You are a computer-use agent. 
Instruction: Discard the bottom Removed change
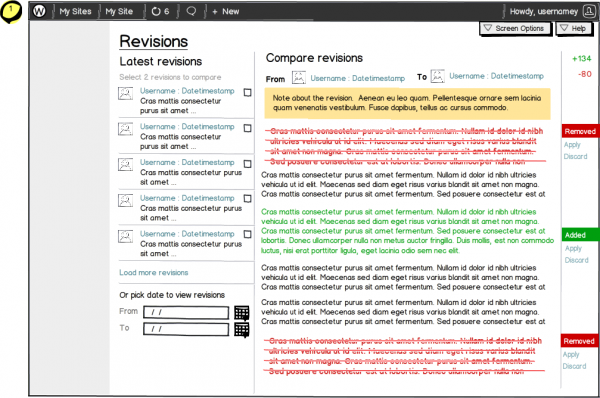pyautogui.click(x=574, y=366)
